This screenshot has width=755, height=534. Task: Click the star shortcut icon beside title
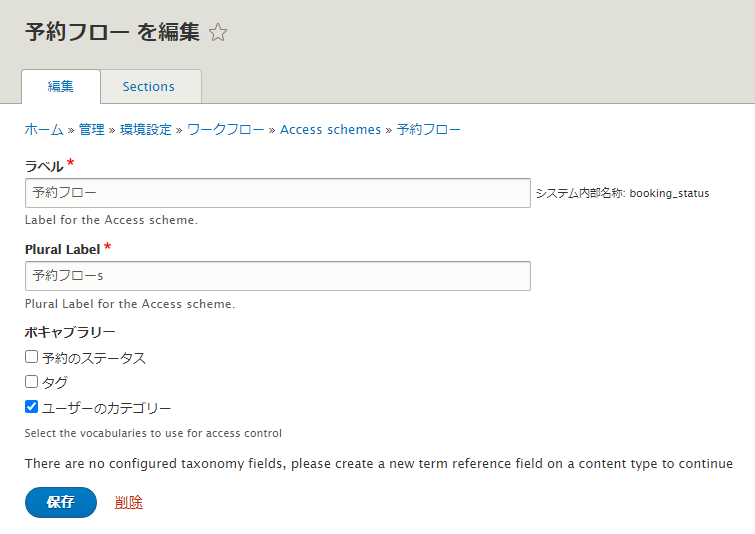pyautogui.click(x=218, y=32)
